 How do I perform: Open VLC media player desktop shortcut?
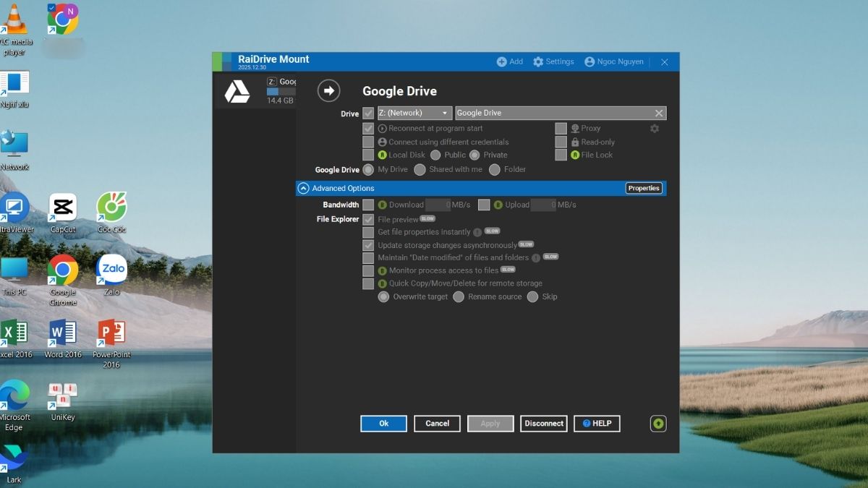click(14, 30)
